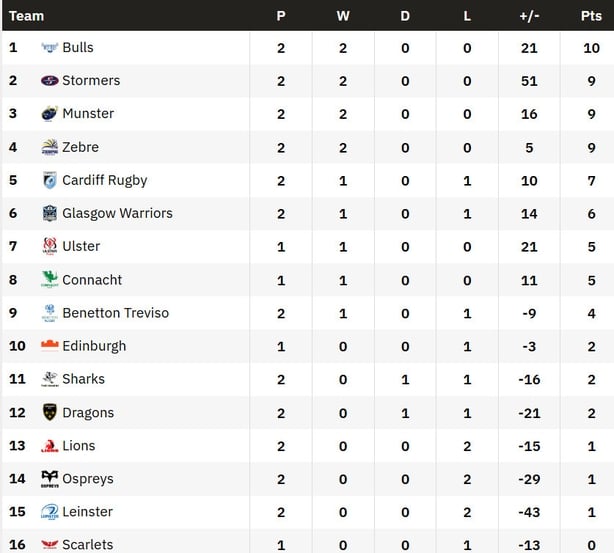Open the Benetton Treviso team link
This screenshot has height=553, width=614.
click(x=115, y=313)
